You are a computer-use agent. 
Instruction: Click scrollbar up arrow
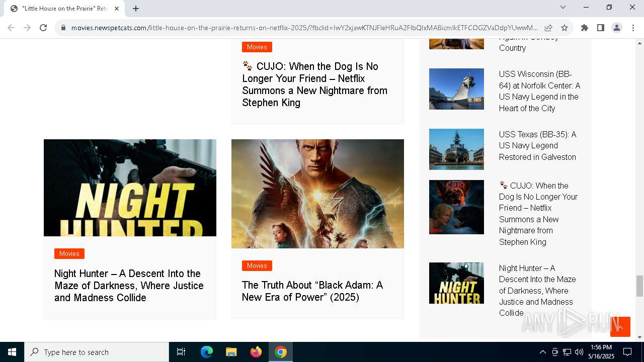639,43
